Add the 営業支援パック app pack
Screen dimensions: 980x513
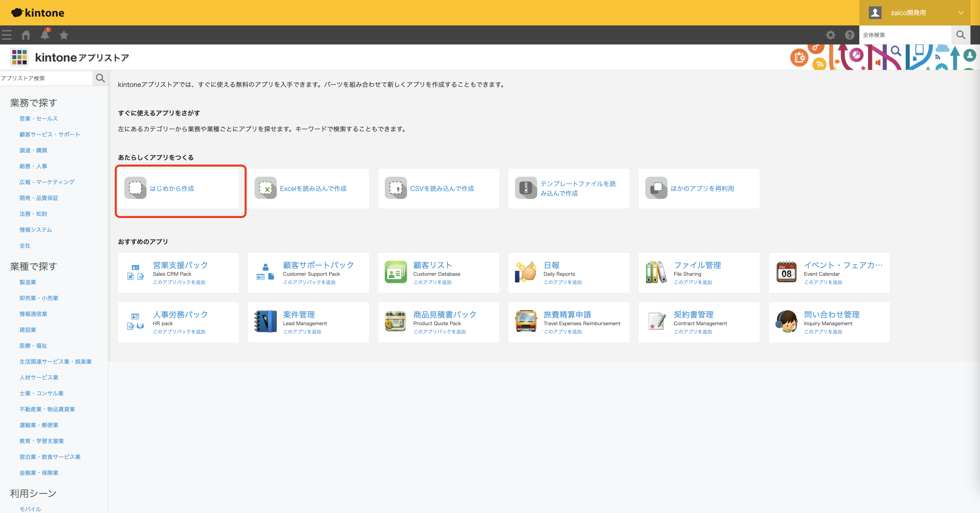tap(179, 282)
